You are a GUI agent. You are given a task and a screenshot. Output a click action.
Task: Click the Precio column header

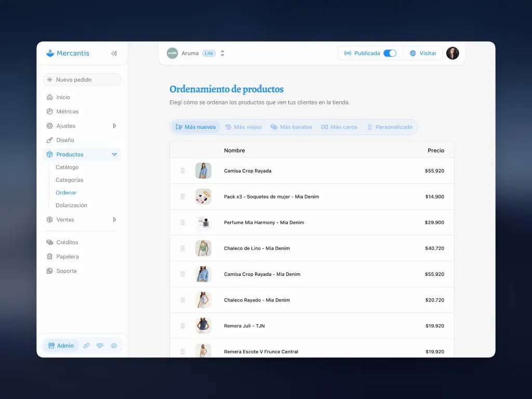point(436,150)
